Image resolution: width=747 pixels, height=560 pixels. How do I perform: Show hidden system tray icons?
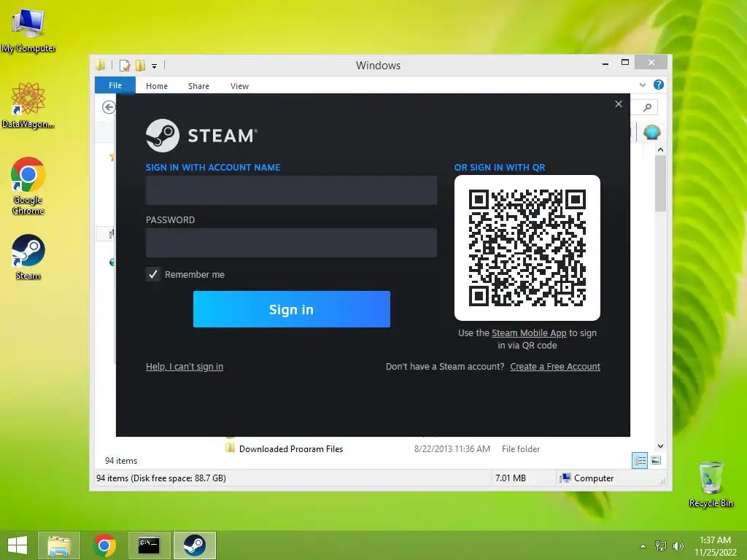[643, 546]
